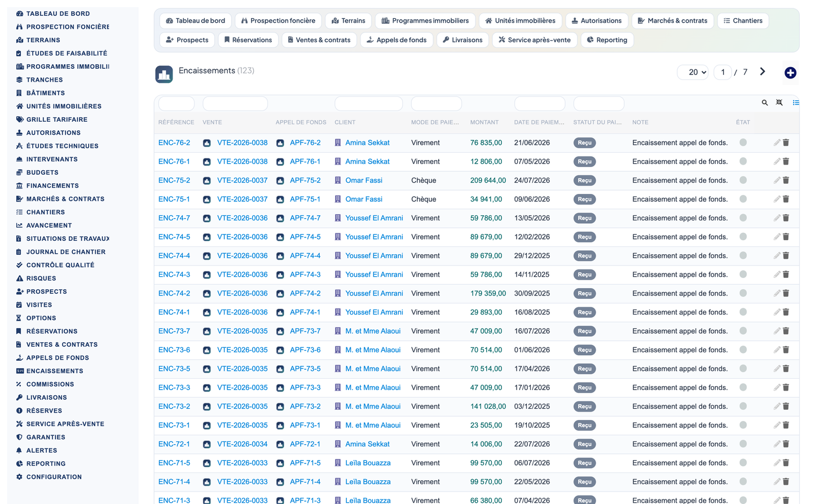815x504 pixels.
Task: Open client Amina Sekkat in ENC-76-2 row
Action: (x=368, y=143)
